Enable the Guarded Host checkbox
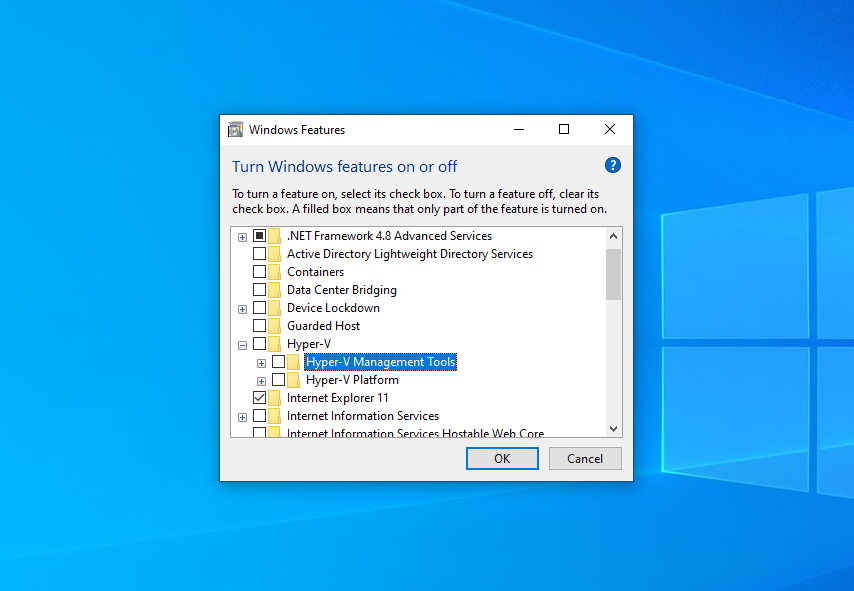The width and height of the screenshot is (854, 591). coord(259,326)
